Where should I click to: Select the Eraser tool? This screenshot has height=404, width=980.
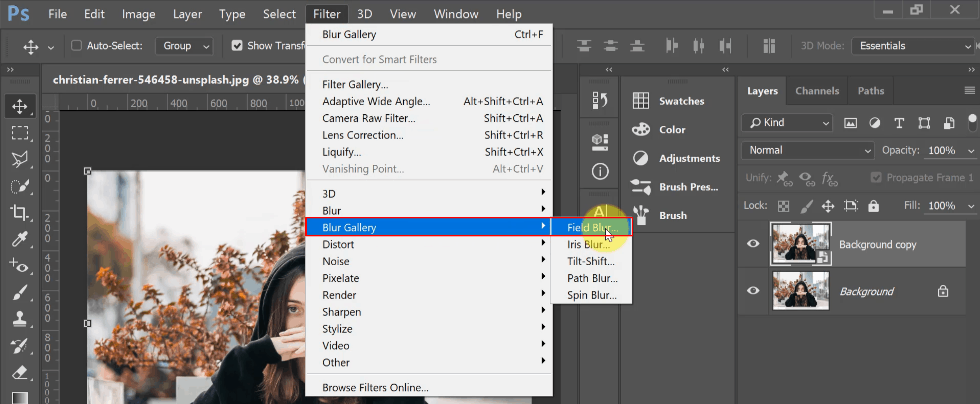coord(20,373)
